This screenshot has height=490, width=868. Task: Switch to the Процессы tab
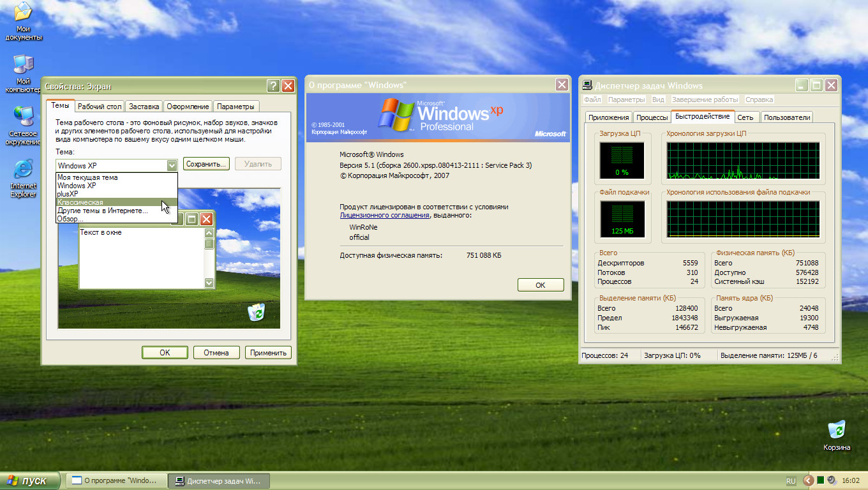click(652, 117)
